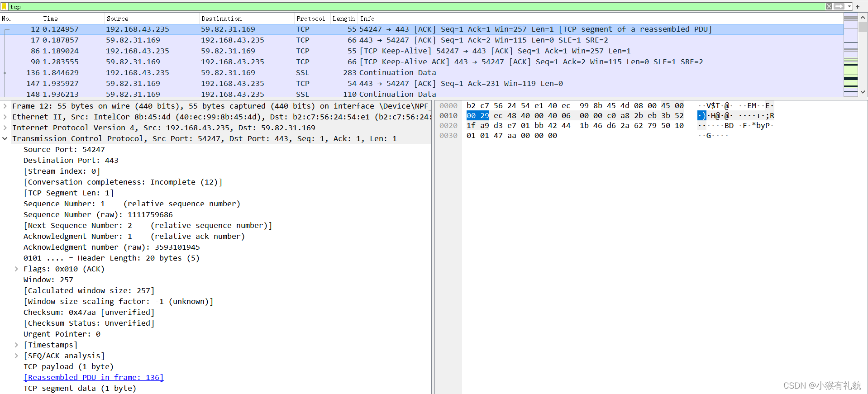
Task: Select the TCP payload (1 byte) field
Action: click(69, 366)
